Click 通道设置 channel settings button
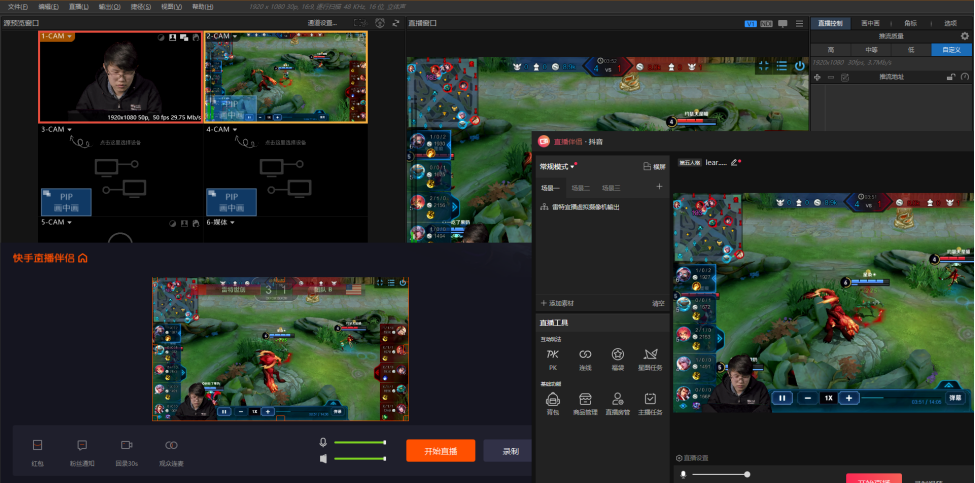 click(322, 23)
